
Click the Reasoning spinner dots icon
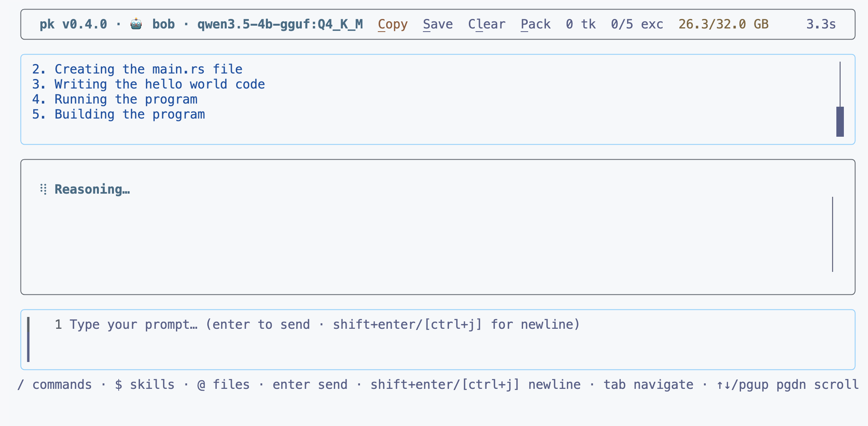point(44,189)
